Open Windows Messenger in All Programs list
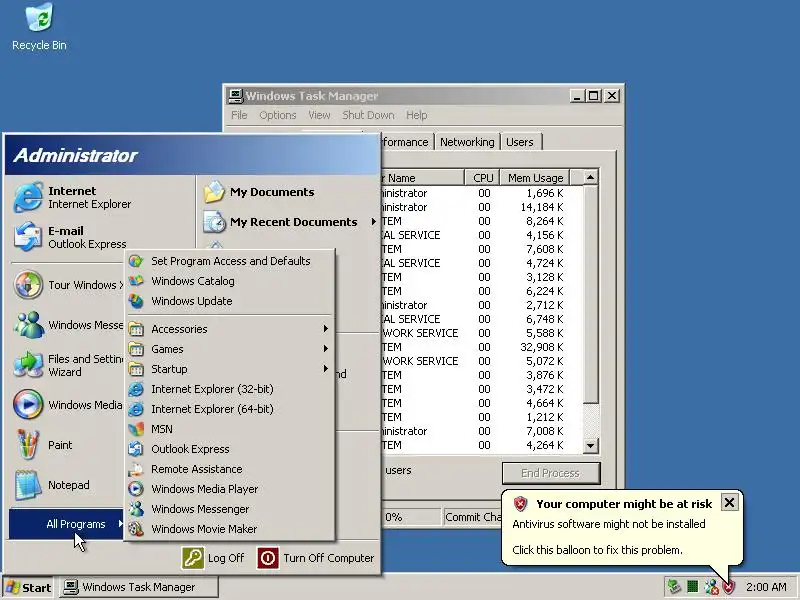800x600 pixels. [230, 509]
